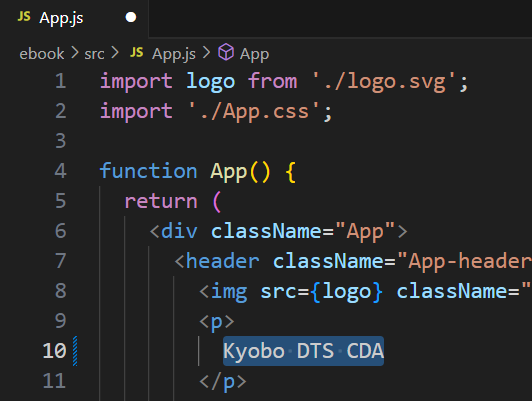Select the App.js editor tab
This screenshot has width=532, height=401.
[x=74, y=18]
